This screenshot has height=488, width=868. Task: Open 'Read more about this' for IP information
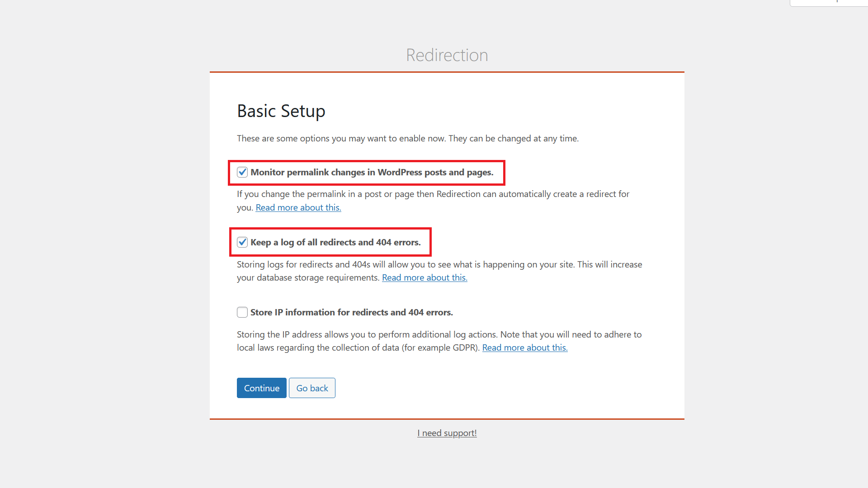[524, 347]
